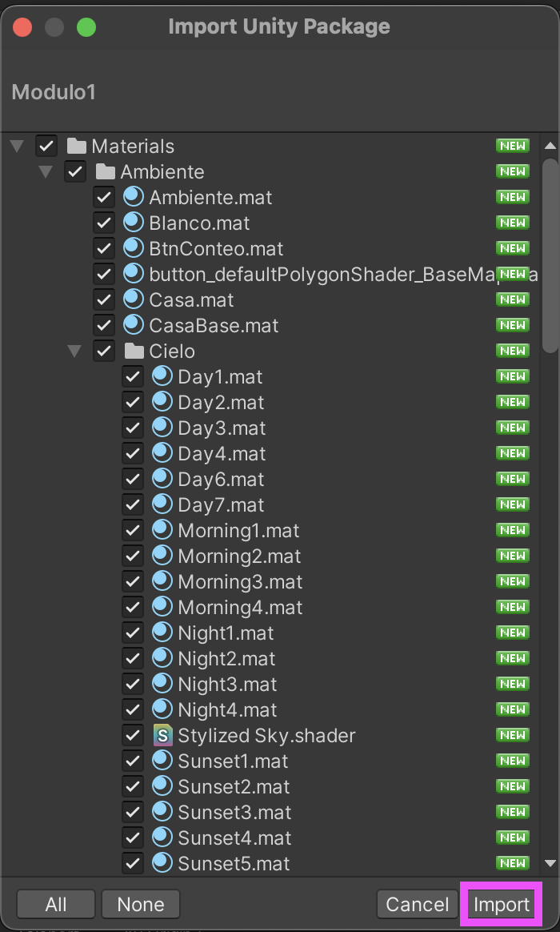Click the scrollbar down arrow
The width and height of the screenshot is (560, 932).
point(550,862)
